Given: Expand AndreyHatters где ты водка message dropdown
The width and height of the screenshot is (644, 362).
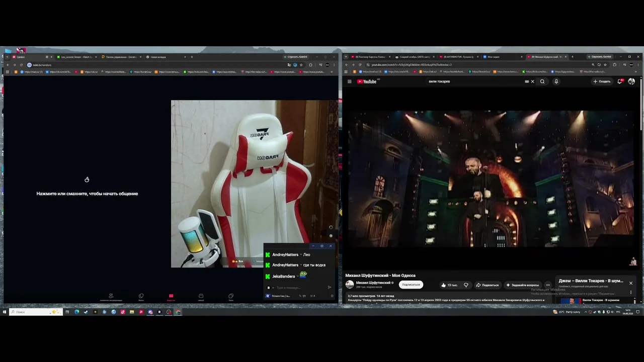Looking at the screenshot, I should coord(301,265).
